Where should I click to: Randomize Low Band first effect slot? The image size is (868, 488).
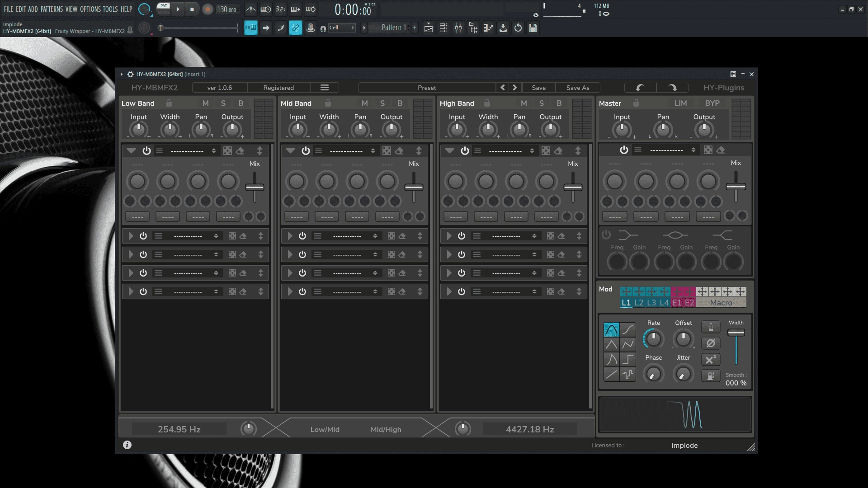coord(227,151)
